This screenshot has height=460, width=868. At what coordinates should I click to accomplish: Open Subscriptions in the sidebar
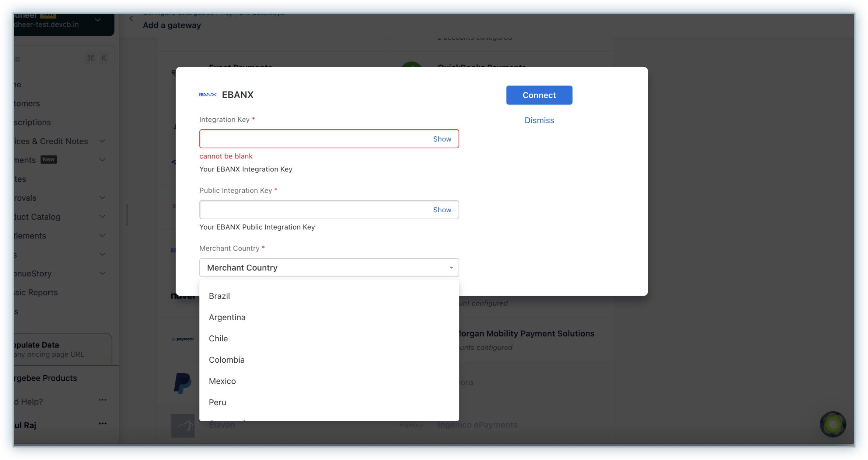32,122
